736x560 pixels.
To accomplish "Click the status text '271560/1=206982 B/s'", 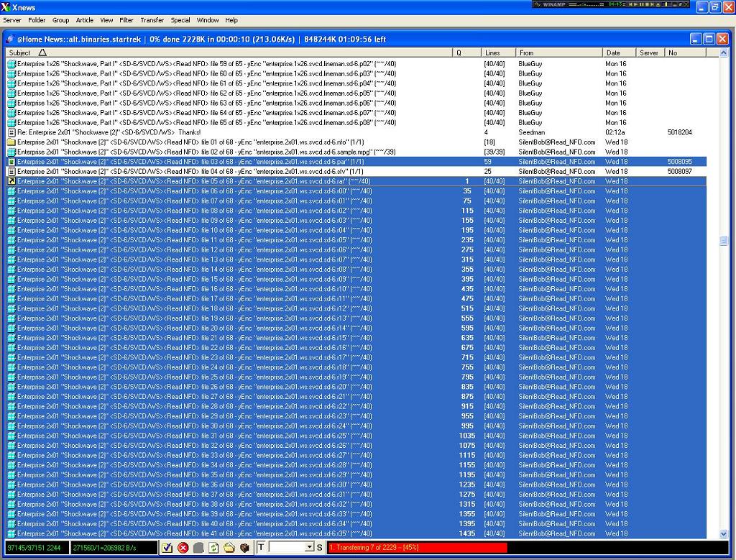I will [x=104, y=547].
